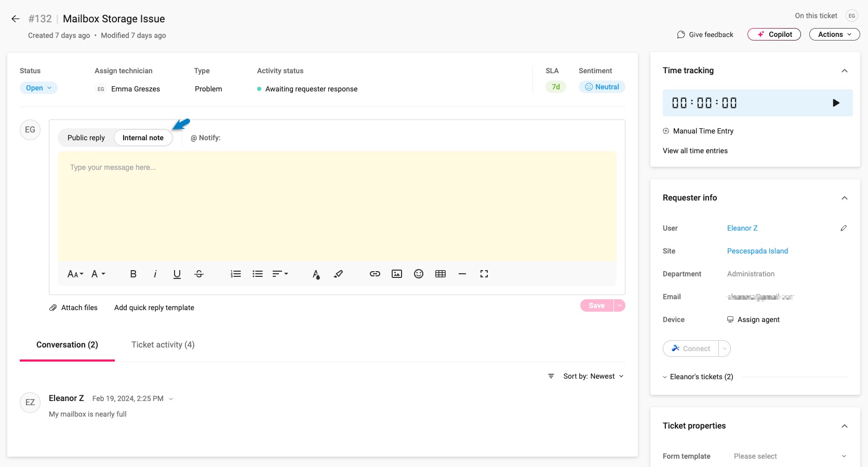868x467 pixels.
Task: Open the Actions dropdown menu
Action: [x=834, y=34]
